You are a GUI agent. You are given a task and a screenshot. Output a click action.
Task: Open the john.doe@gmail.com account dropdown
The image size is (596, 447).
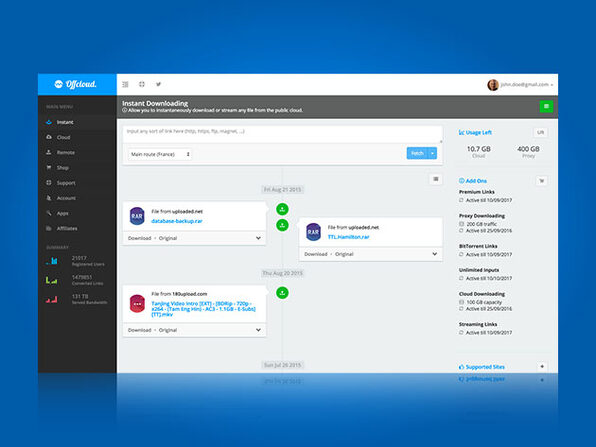[526, 84]
